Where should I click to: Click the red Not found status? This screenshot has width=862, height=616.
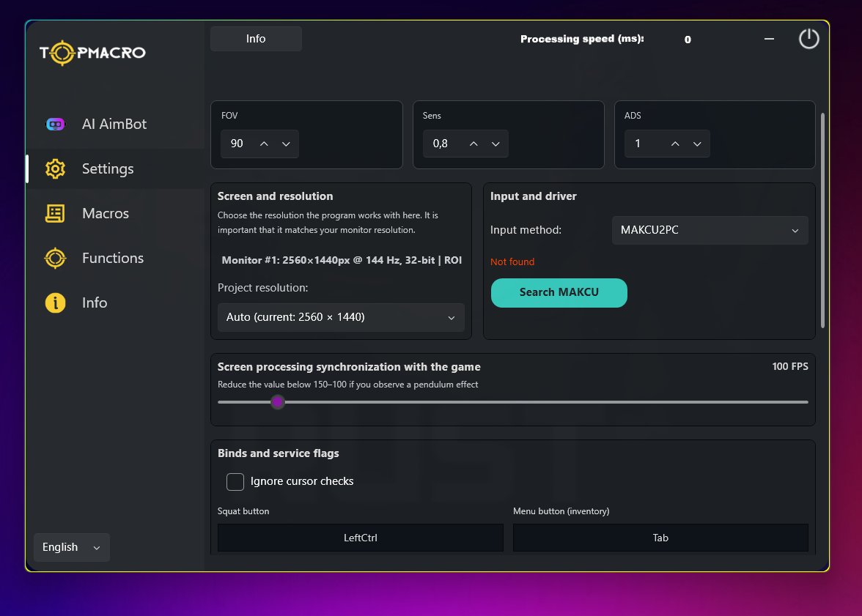click(x=512, y=262)
